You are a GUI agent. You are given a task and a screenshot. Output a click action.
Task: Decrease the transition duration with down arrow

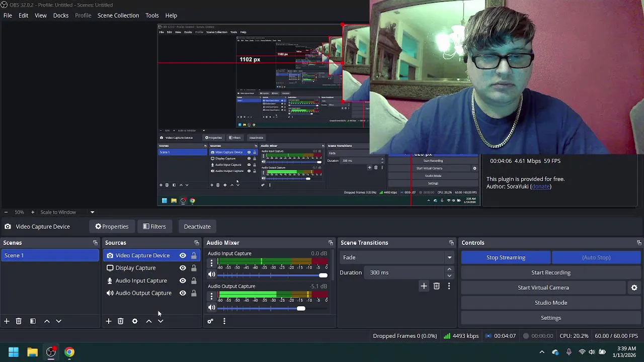click(449, 276)
